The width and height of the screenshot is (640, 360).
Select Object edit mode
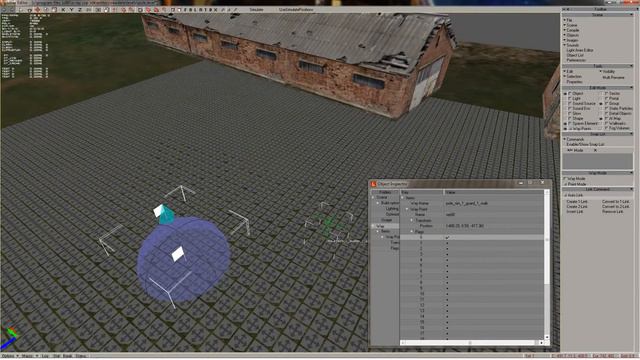click(x=576, y=93)
